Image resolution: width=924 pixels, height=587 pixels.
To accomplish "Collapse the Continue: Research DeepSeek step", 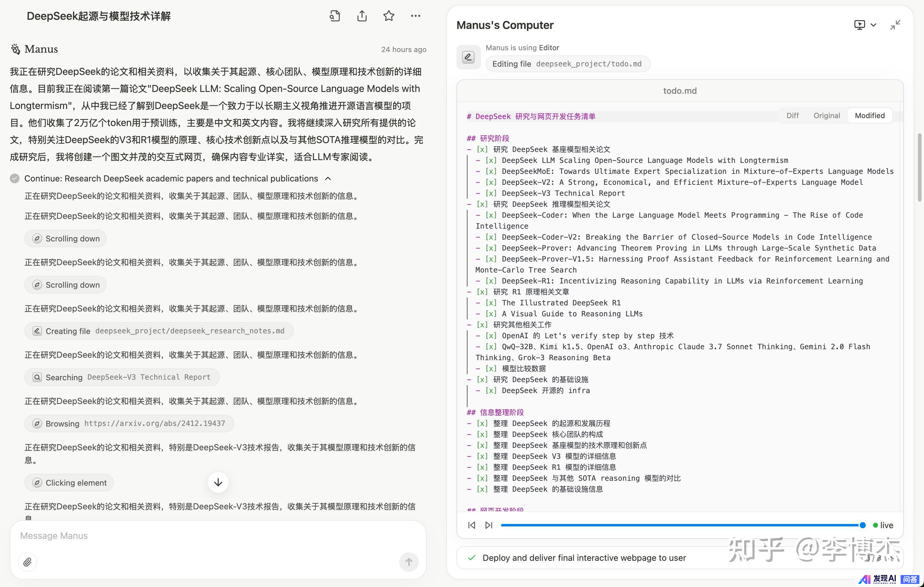I will [x=328, y=179].
